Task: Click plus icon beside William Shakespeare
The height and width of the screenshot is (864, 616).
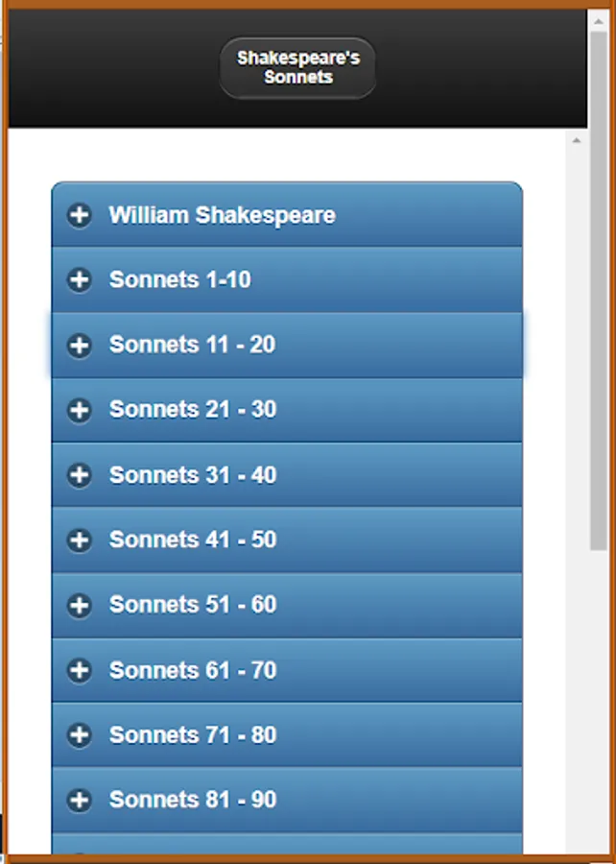Action: pyautogui.click(x=80, y=215)
